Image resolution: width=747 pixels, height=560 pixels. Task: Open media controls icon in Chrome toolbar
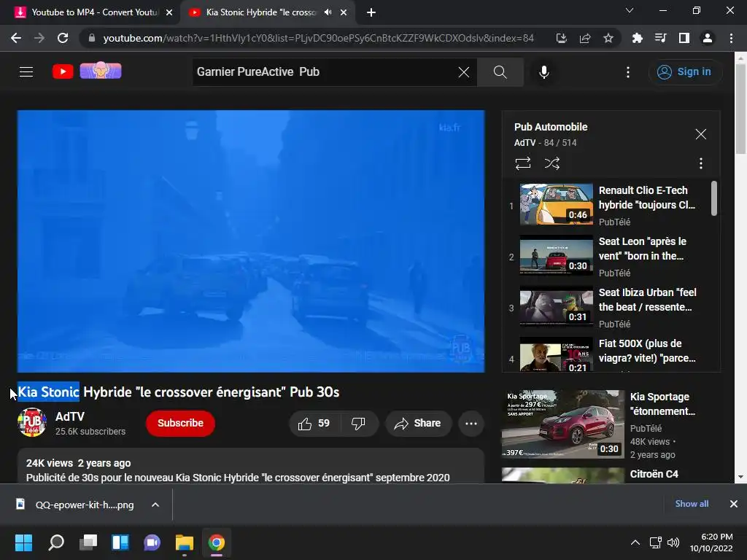point(661,38)
